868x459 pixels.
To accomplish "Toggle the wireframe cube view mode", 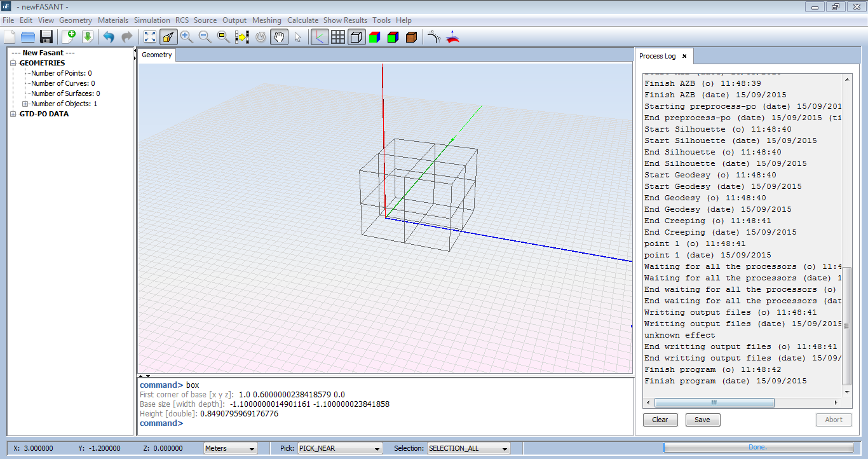I will (x=356, y=37).
